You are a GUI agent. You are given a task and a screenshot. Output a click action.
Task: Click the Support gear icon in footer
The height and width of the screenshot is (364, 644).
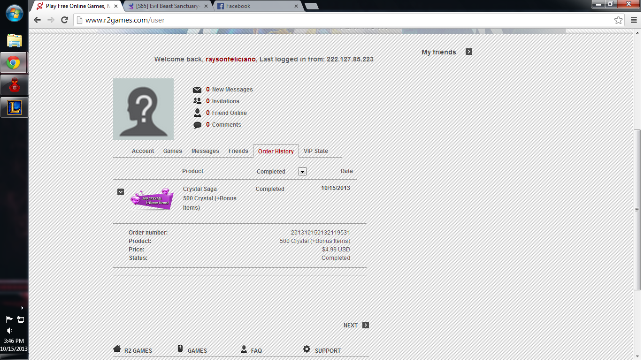307,349
